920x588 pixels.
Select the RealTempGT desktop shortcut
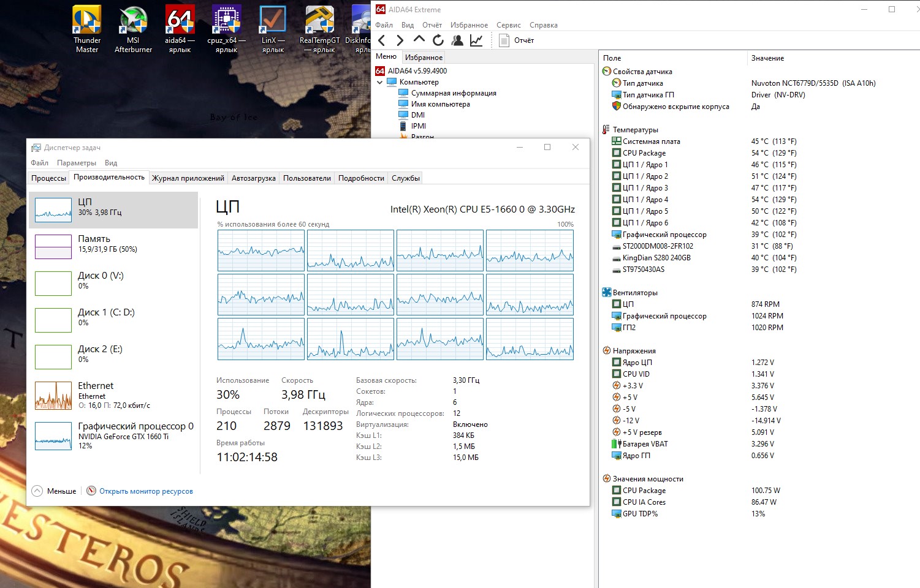click(x=319, y=29)
